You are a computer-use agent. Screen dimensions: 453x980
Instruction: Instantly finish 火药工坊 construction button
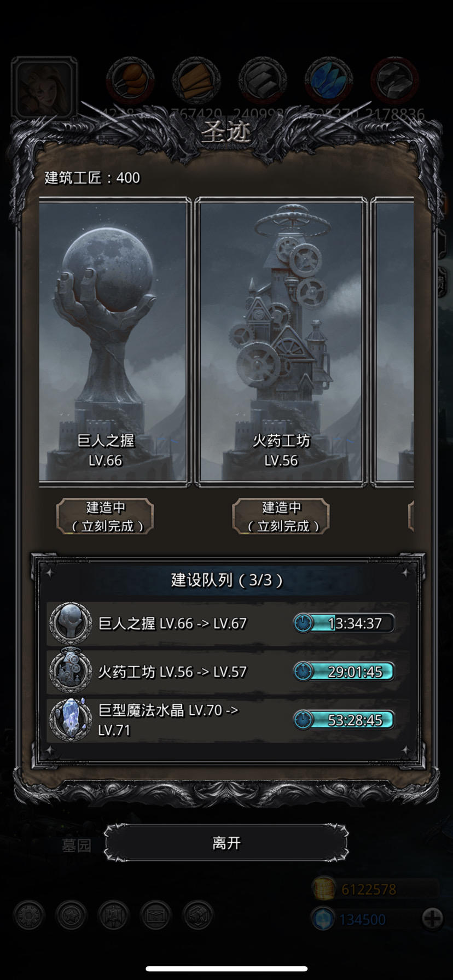pos(281,516)
